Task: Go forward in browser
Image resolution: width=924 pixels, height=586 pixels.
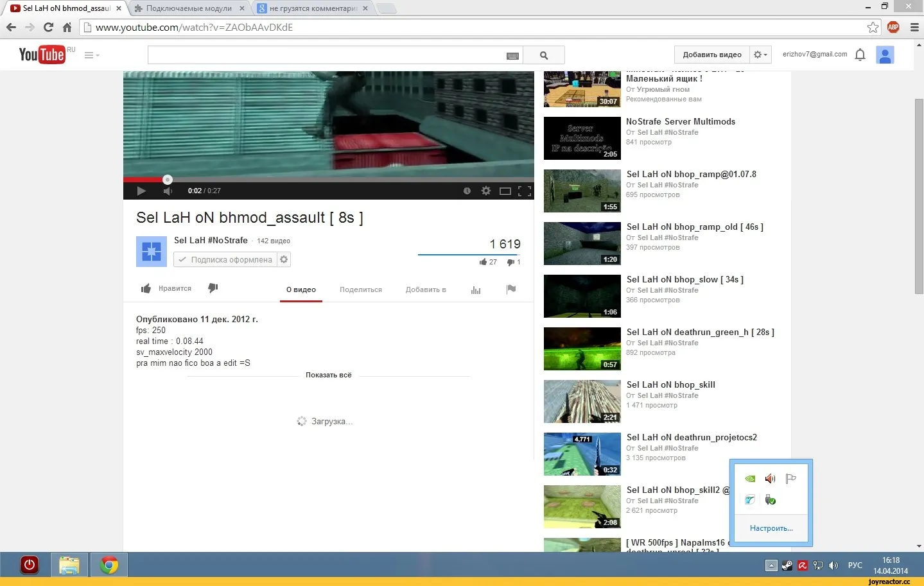Action: (x=30, y=27)
